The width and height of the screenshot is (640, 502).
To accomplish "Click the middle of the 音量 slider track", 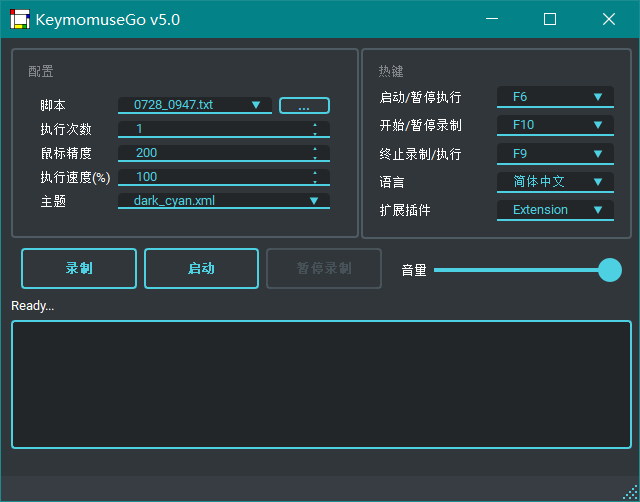I will 528,270.
